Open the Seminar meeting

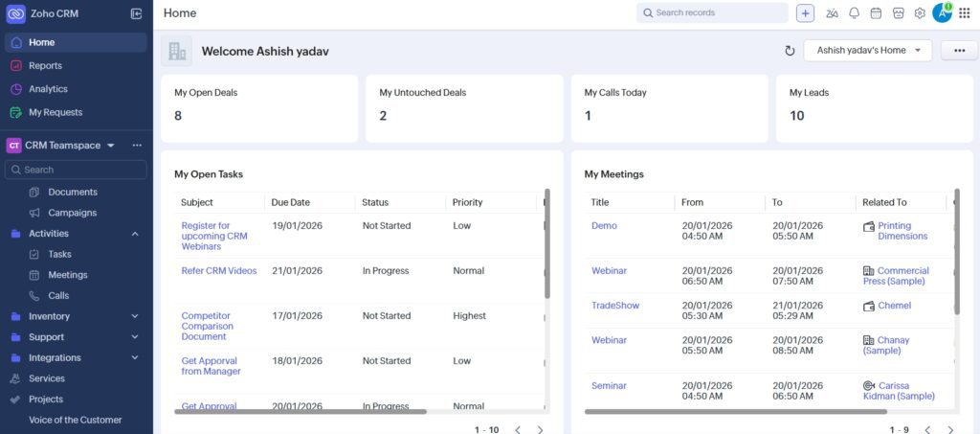click(609, 386)
